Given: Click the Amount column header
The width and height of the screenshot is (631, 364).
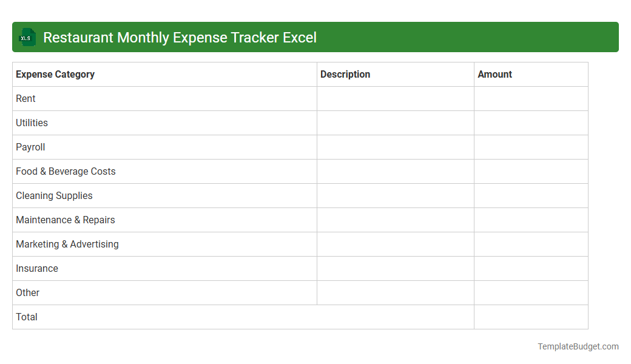Looking at the screenshot, I should pyautogui.click(x=494, y=74).
